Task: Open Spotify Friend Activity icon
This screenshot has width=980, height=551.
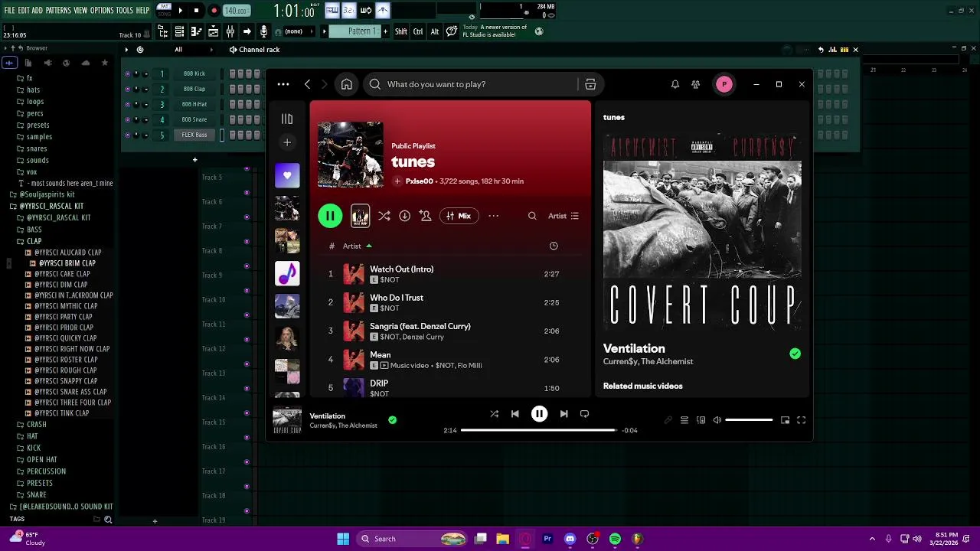Action: pyautogui.click(x=696, y=84)
